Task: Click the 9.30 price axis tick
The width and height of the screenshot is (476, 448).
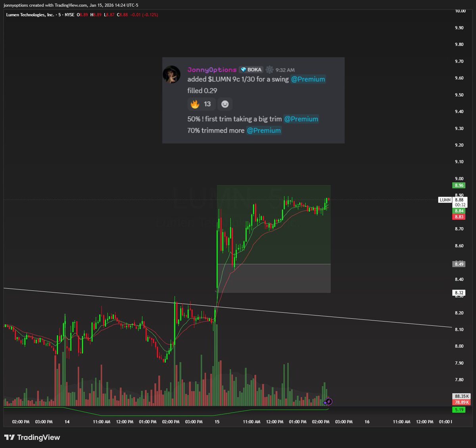Action: [x=459, y=128]
